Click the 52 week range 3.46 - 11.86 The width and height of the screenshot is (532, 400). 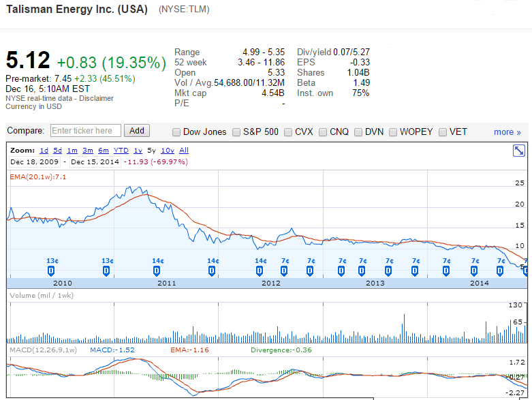click(x=261, y=63)
